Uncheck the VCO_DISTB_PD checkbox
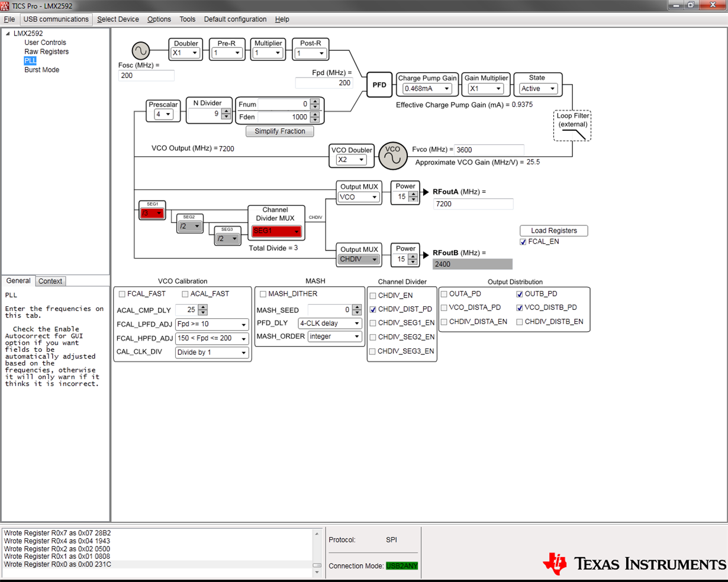 520,308
